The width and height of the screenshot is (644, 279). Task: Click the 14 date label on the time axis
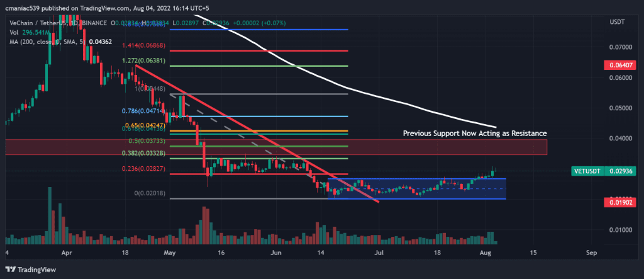(x=321, y=252)
